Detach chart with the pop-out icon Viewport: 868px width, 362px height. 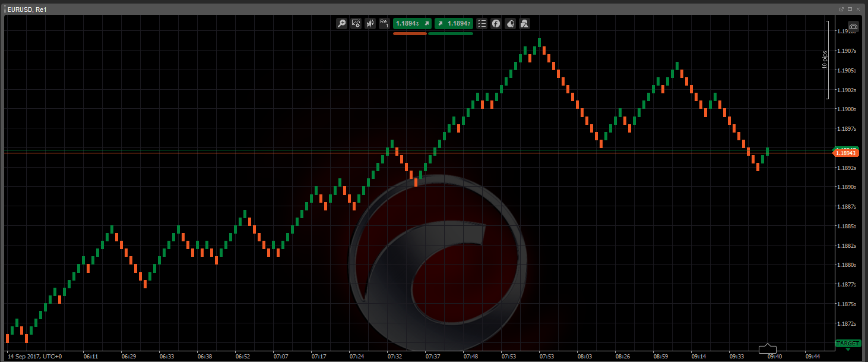tap(841, 9)
